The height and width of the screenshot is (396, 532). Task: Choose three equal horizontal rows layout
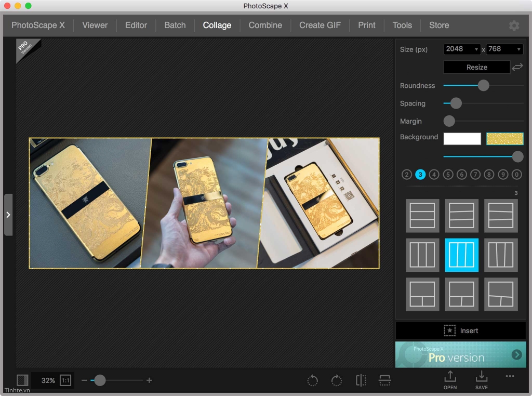pyautogui.click(x=422, y=216)
